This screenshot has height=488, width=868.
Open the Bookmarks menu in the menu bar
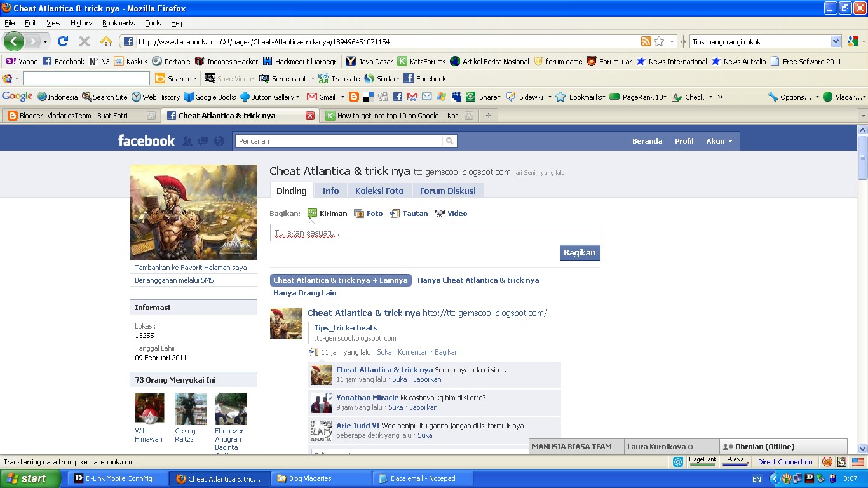click(x=119, y=23)
